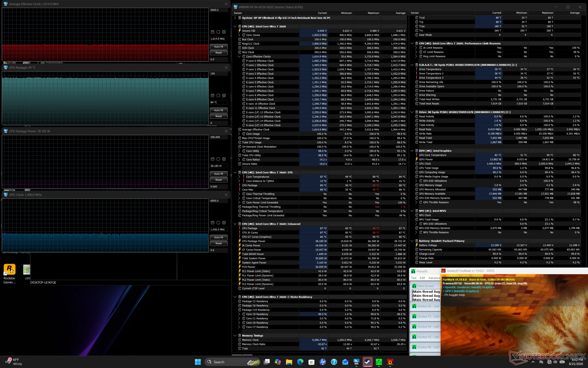Open the Test menu in Prime95
The height and width of the screenshot is (368, 588).
click(x=413, y=278)
